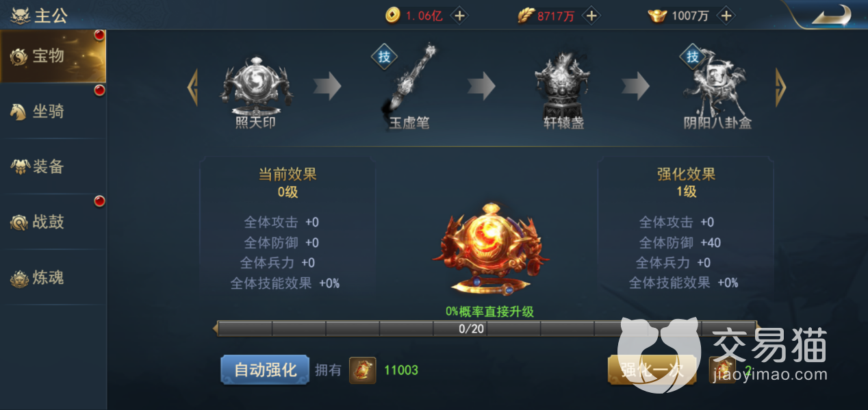Open the 宝物 tab
Screen dimensions: 868x410
click(x=53, y=56)
